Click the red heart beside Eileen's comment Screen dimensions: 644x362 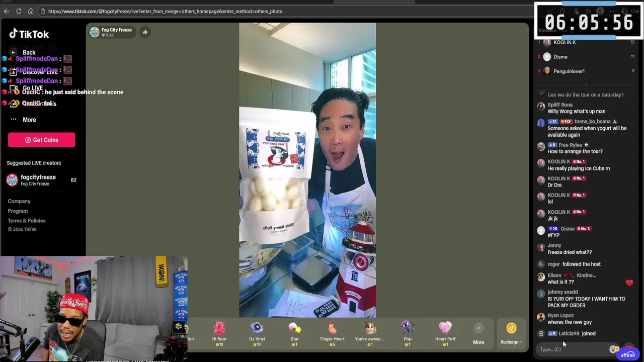(x=629, y=283)
